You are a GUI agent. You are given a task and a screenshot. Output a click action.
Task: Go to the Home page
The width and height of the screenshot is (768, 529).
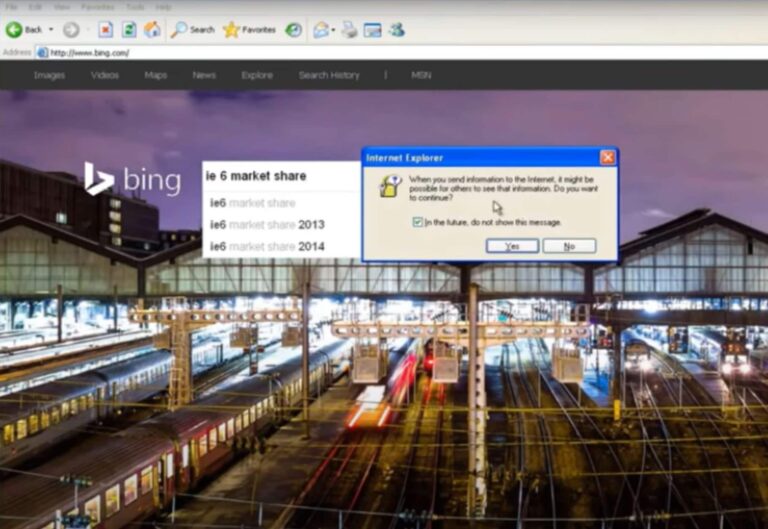pyautogui.click(x=152, y=30)
